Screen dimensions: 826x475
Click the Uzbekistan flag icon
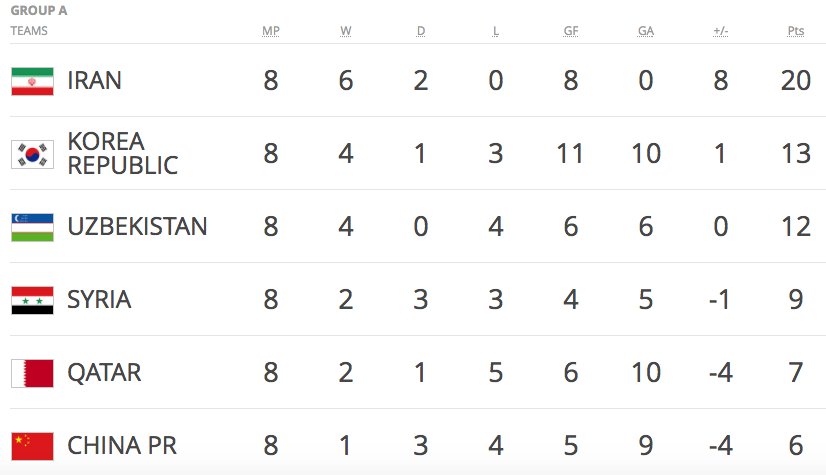32,227
